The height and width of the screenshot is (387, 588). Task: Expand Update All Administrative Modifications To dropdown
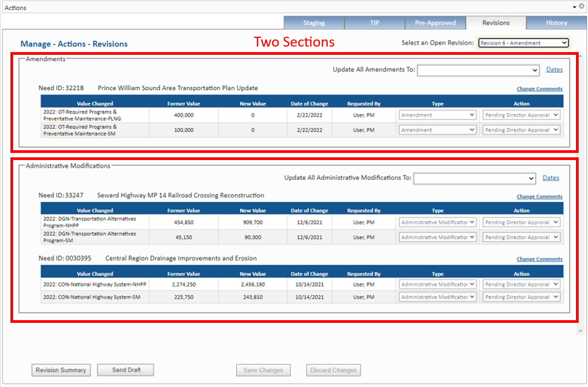tap(475, 179)
